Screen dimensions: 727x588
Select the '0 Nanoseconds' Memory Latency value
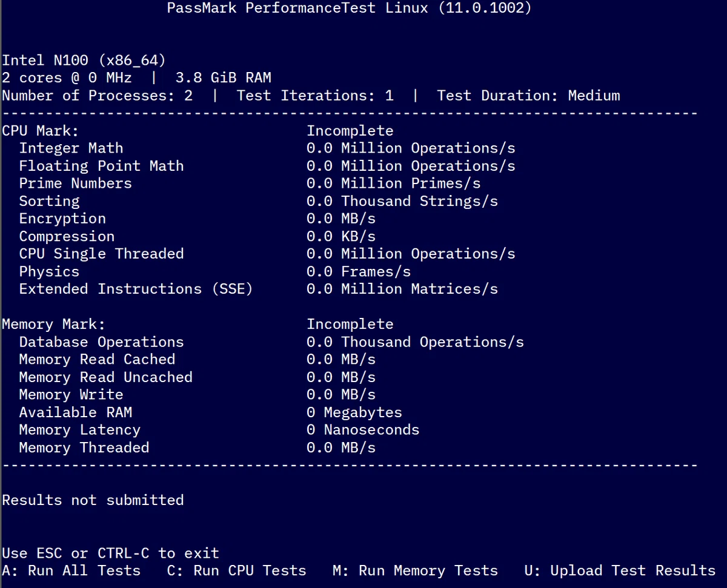(363, 430)
